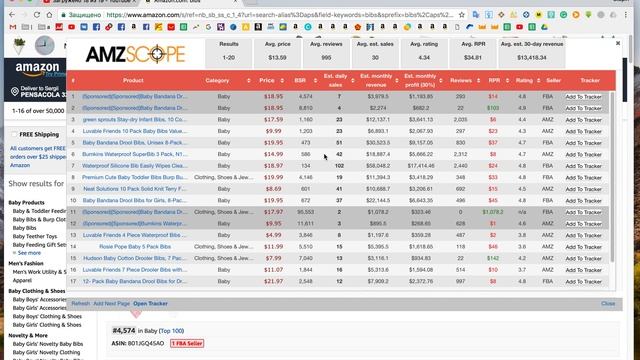
Task: Click the Google Translate extension icon
Action: pos(476,15)
